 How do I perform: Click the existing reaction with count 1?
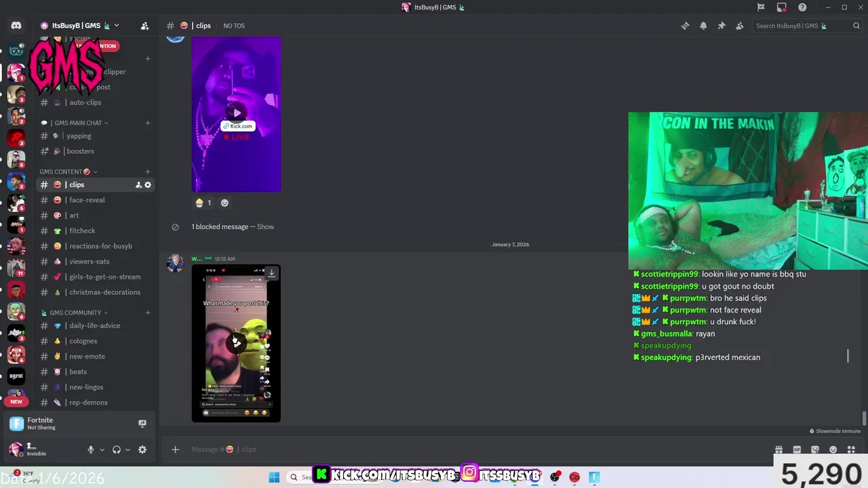[x=203, y=203]
